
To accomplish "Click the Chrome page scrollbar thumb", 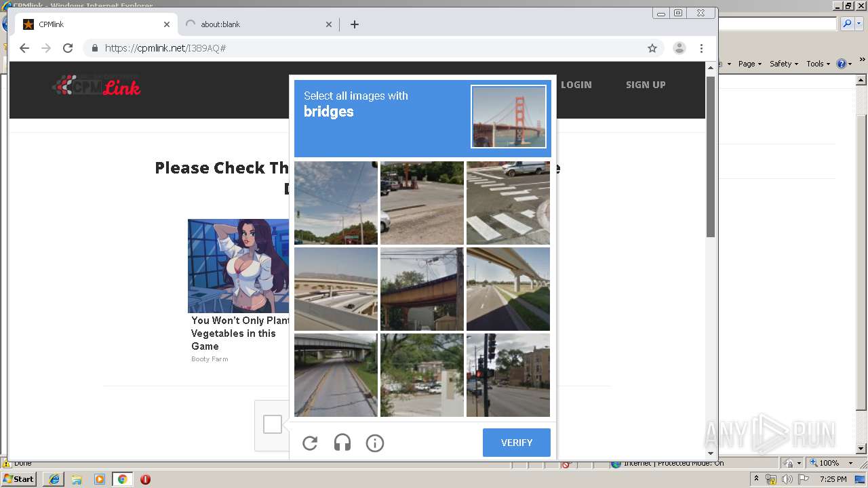I will (x=711, y=157).
